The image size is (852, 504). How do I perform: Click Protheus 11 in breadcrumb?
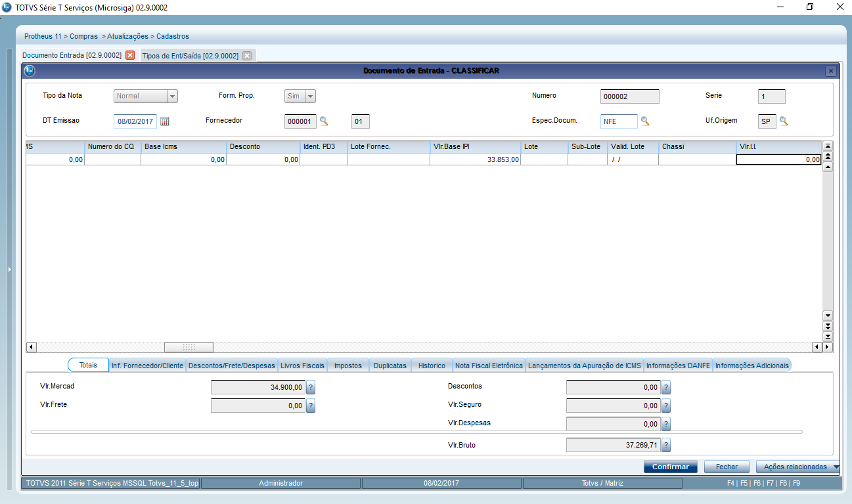tap(42, 36)
